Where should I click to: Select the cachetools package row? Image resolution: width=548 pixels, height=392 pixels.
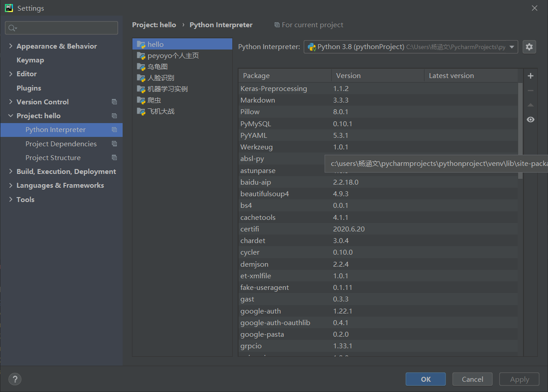point(378,217)
